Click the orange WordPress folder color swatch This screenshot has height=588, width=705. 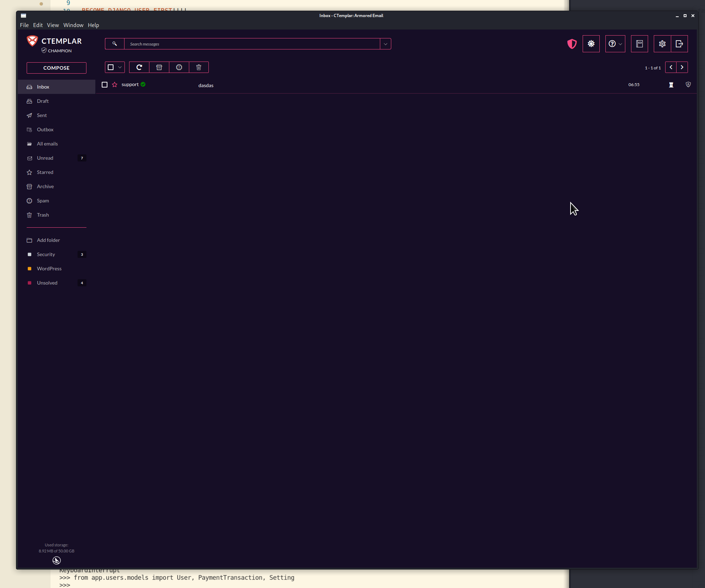click(x=30, y=269)
